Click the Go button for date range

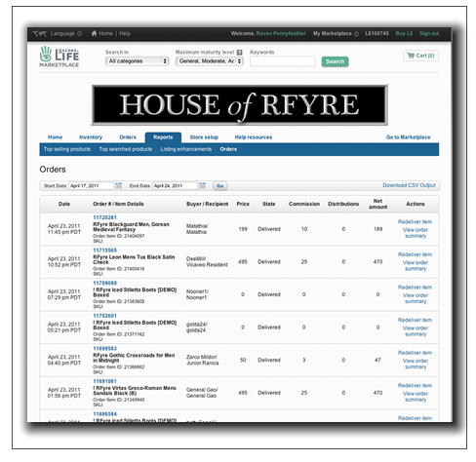220,186
